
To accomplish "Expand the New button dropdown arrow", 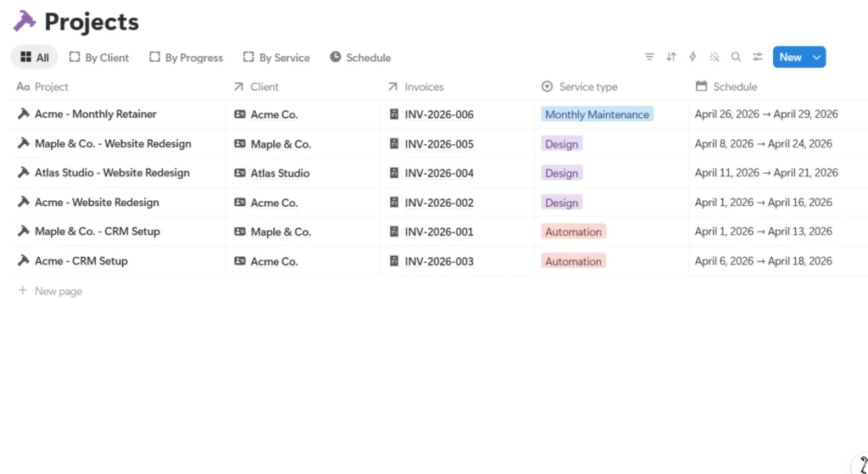I will (816, 57).
